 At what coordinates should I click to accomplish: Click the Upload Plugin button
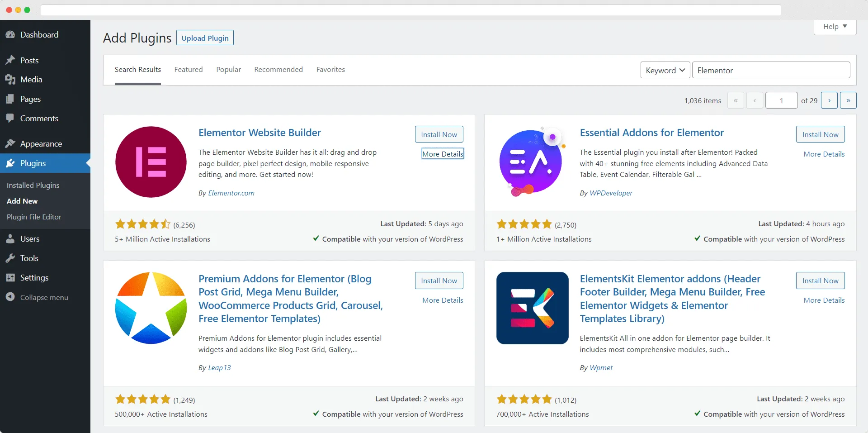(204, 38)
